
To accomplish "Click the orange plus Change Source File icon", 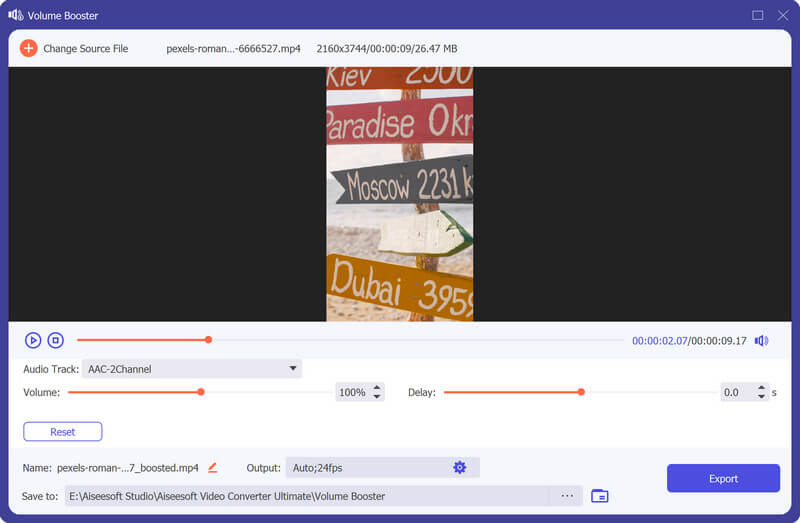I will pyautogui.click(x=29, y=48).
